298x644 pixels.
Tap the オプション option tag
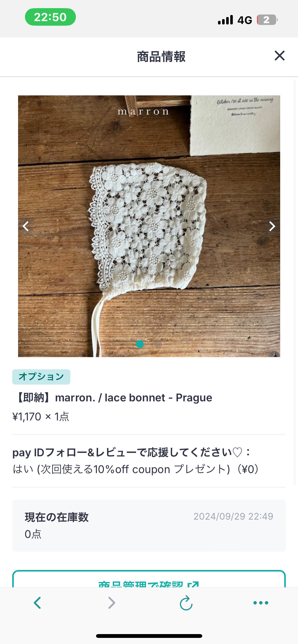point(41,377)
